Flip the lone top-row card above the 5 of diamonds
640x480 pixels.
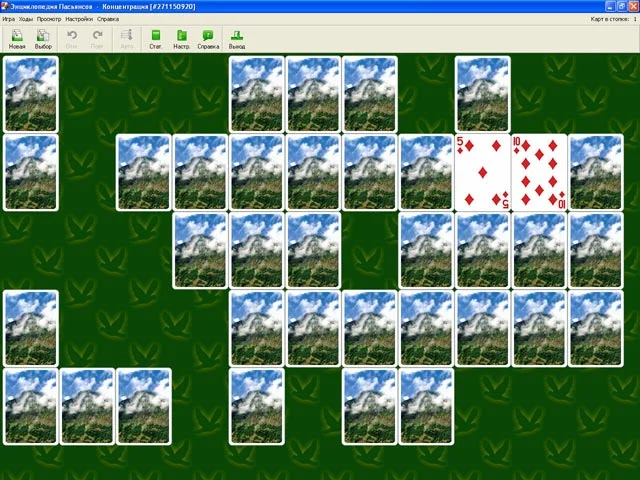click(x=482, y=94)
